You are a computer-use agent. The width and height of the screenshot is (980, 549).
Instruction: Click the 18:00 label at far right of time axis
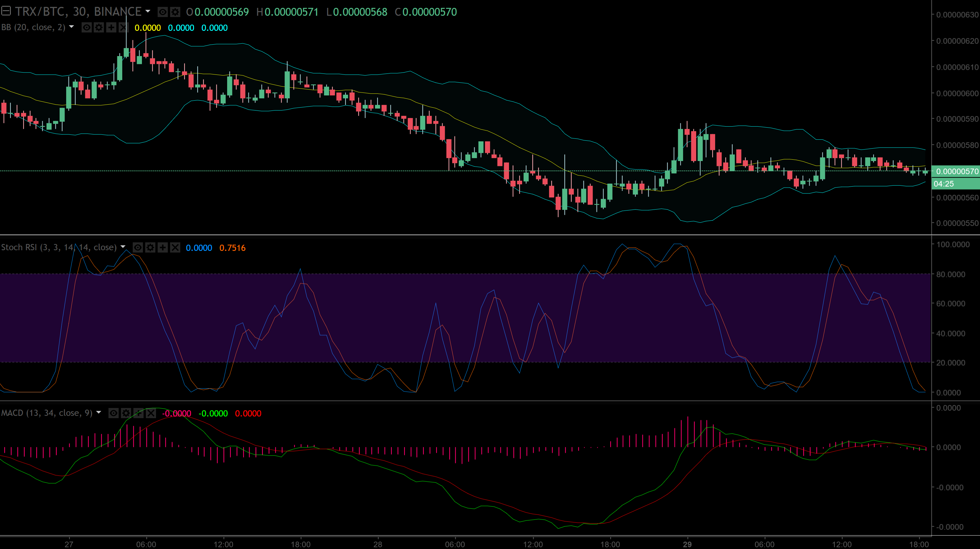click(x=919, y=544)
